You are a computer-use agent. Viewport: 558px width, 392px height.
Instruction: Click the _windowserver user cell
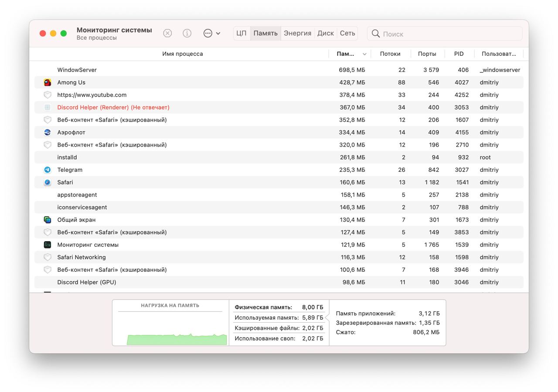pyautogui.click(x=500, y=70)
